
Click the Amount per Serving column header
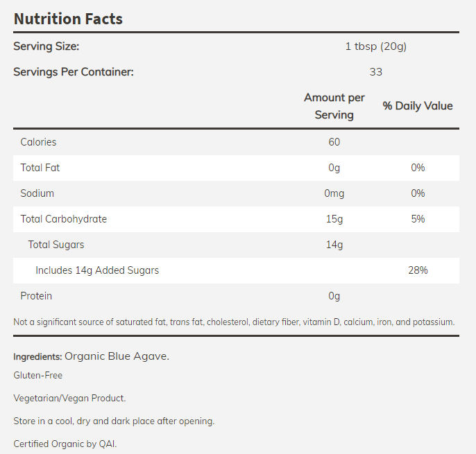334,106
